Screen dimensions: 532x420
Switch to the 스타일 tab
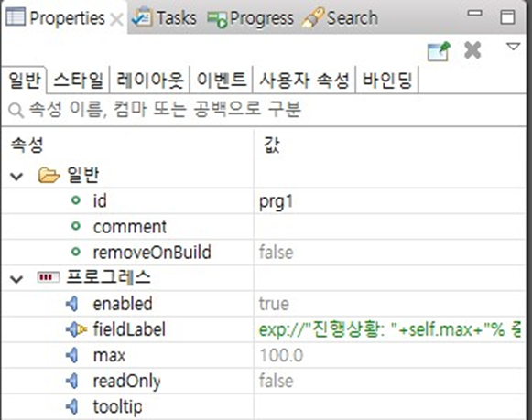[x=79, y=81]
